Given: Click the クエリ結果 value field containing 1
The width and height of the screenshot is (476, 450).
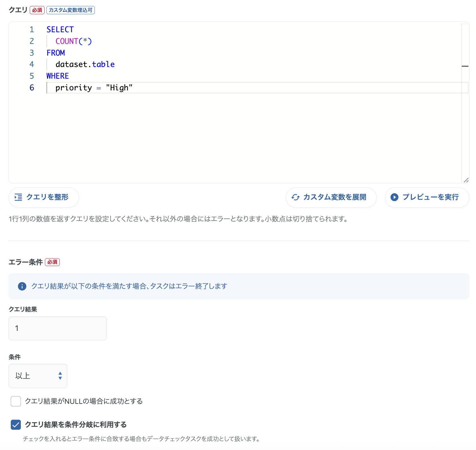Looking at the screenshot, I should click(58, 328).
